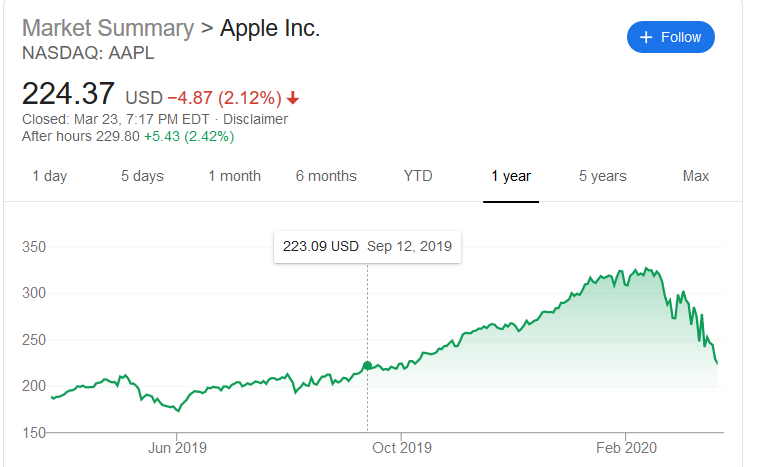
Task: Click the Follow button
Action: point(671,37)
